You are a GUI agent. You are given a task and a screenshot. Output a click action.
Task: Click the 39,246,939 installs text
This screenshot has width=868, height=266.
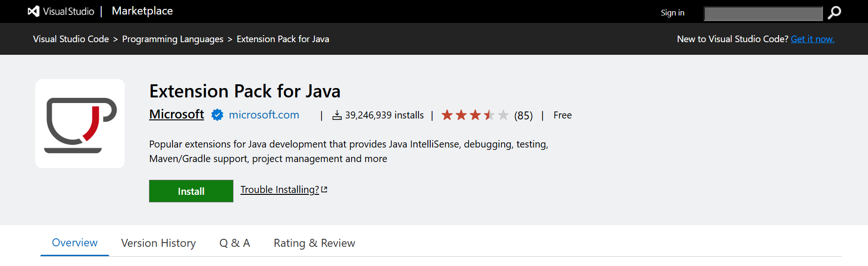pos(384,115)
